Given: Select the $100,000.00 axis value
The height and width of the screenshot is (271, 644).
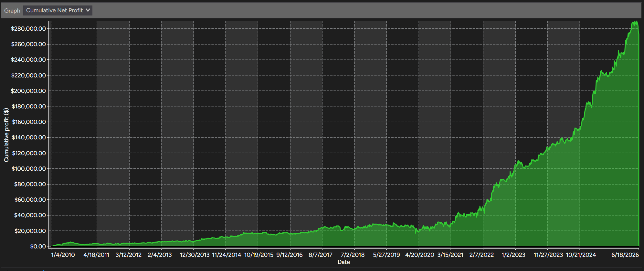Looking at the screenshot, I should [x=29, y=169].
